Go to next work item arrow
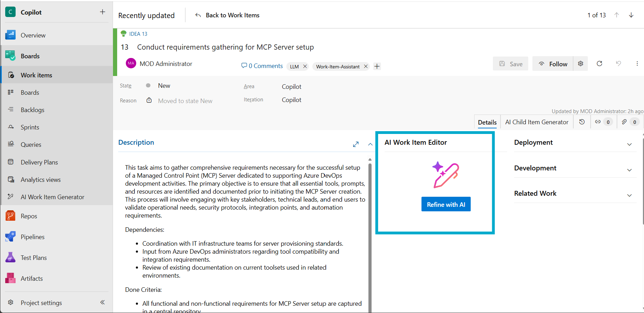The height and width of the screenshot is (313, 644). (x=631, y=15)
